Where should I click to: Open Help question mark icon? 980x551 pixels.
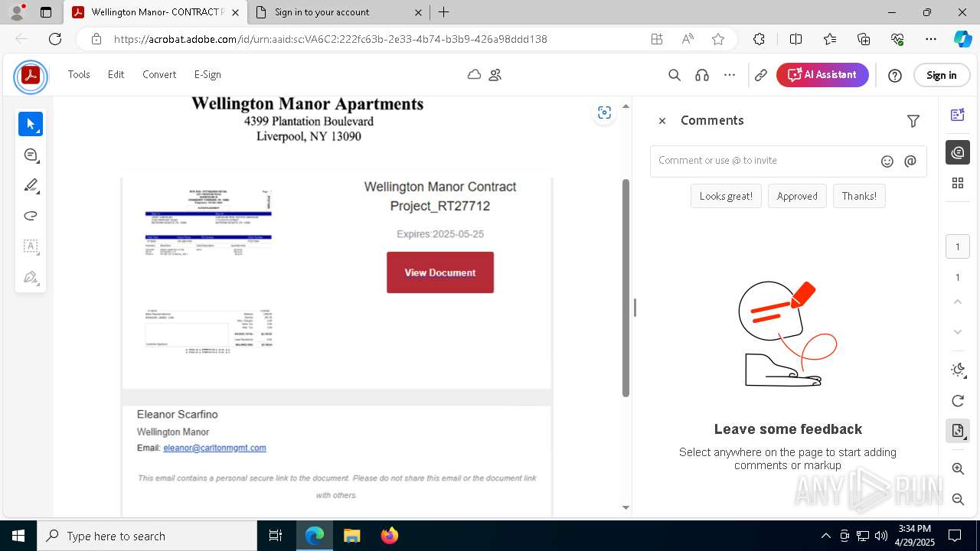(x=895, y=75)
